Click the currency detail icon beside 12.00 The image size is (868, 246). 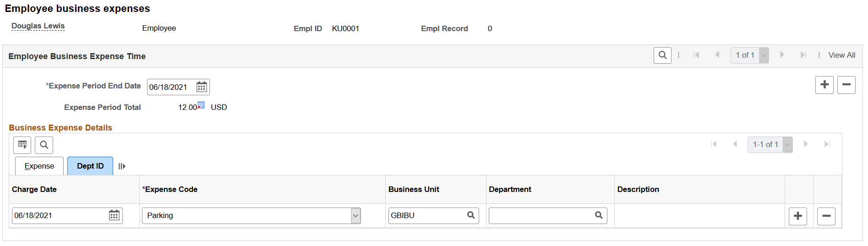click(201, 105)
